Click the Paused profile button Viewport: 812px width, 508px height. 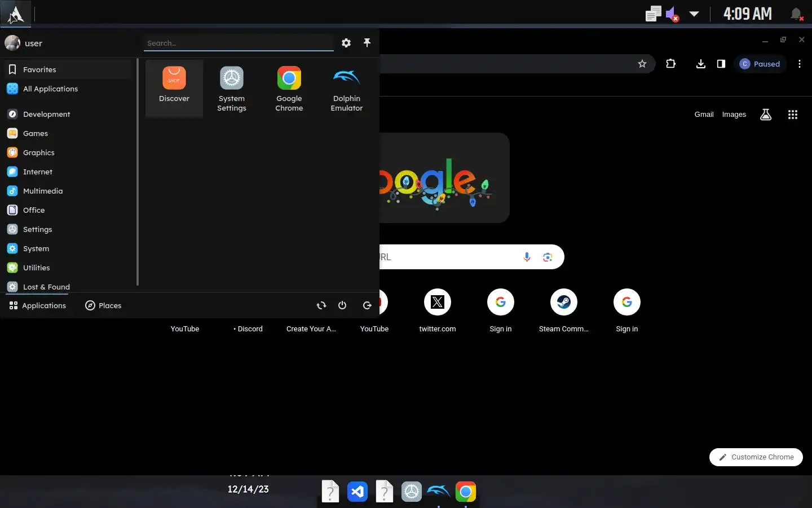[760, 64]
